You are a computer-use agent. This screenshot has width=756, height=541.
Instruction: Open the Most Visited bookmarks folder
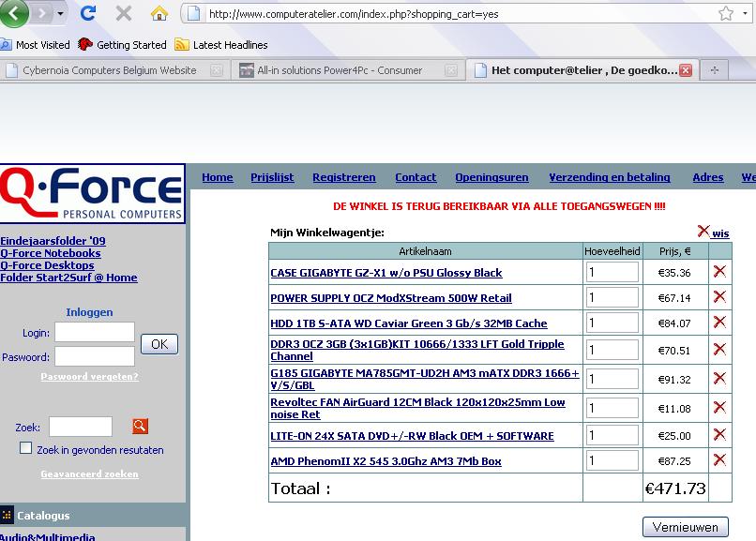coord(36,45)
